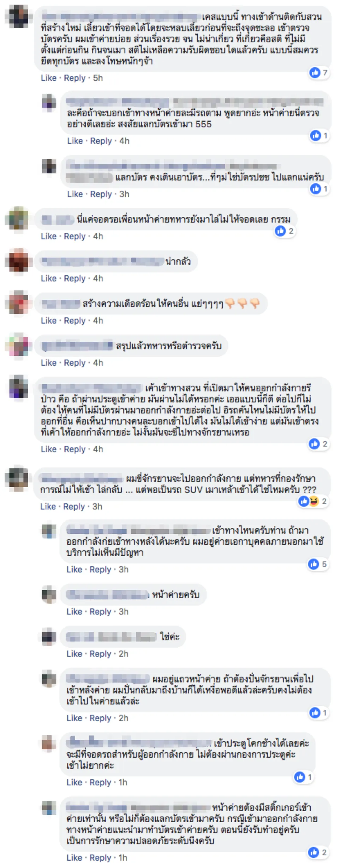Like the 'หน้าค่ายครับ' reply
This screenshot has width=353, height=868.
(74, 612)
